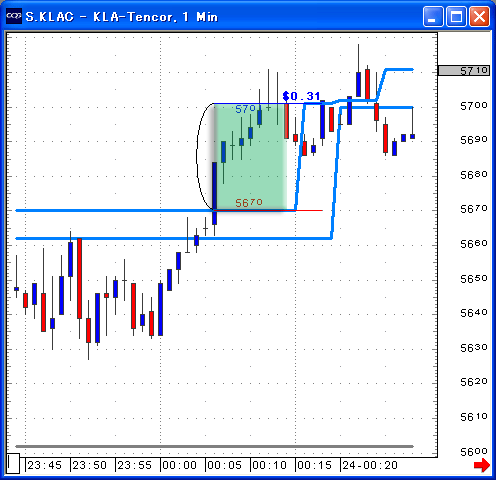Image resolution: width=496 pixels, height=480 pixels.
Task: Click the 5600 price scale label
Action: [x=474, y=452]
